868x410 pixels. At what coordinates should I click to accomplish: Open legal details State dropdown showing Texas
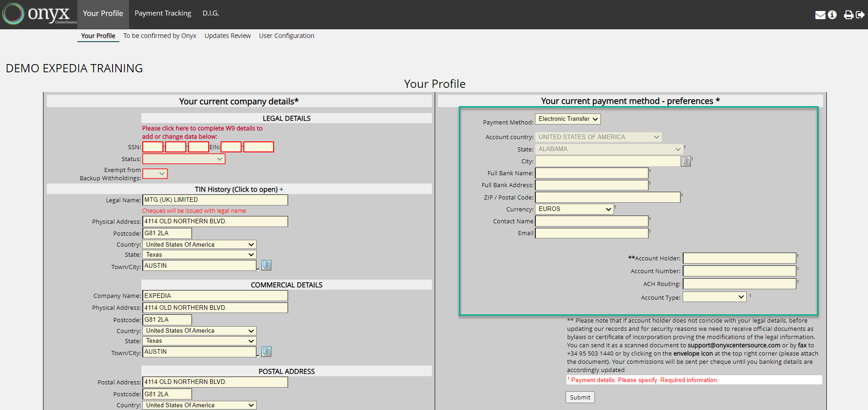pos(199,254)
